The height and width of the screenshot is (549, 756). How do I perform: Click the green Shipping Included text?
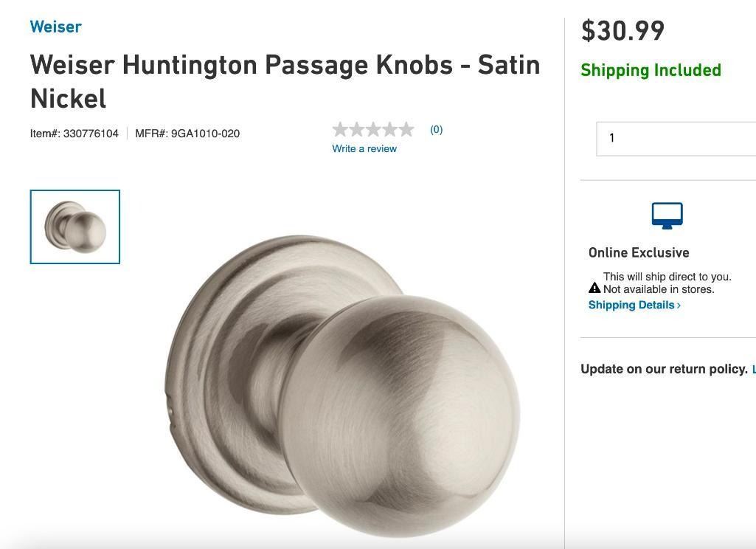click(651, 70)
